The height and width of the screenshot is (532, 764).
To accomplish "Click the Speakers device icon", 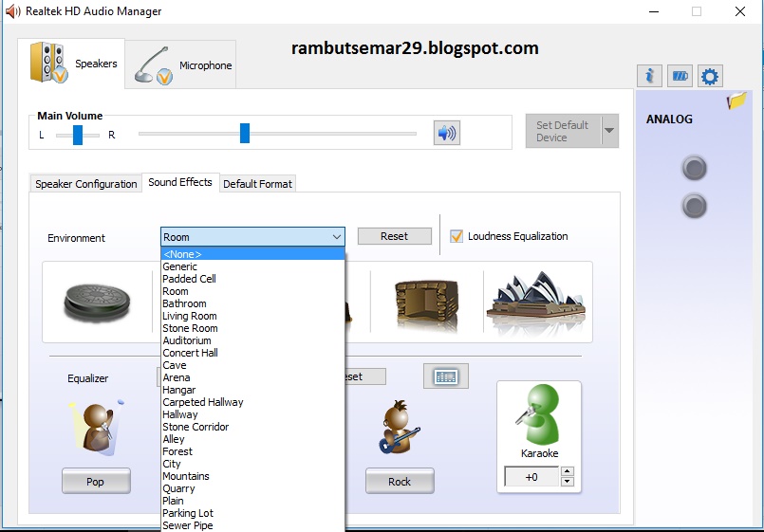I will click(48, 63).
